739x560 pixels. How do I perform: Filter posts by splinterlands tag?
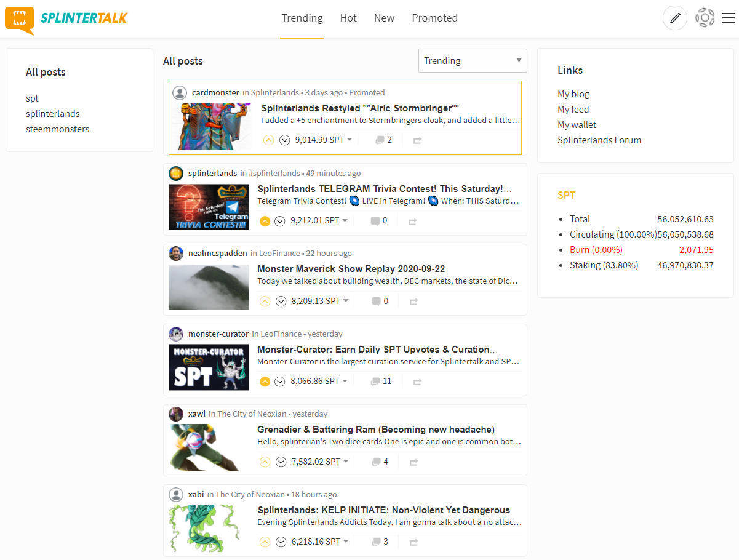click(53, 114)
